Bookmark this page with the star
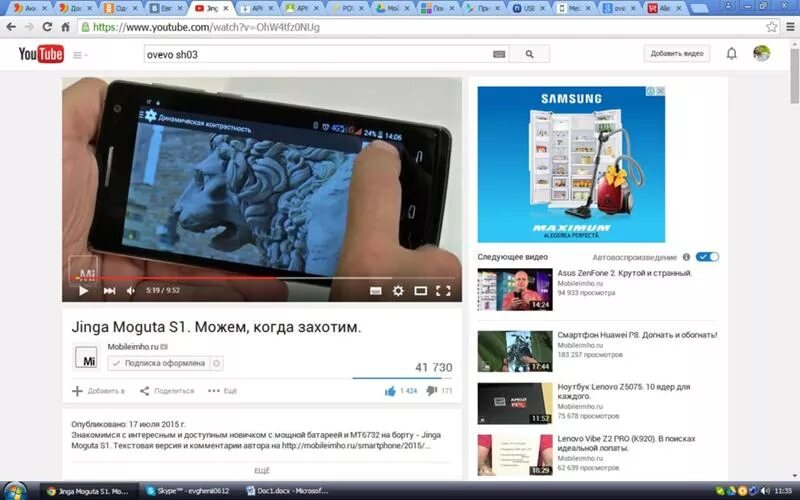Screen dimensions: 800x500 pyautogui.click(x=771, y=27)
